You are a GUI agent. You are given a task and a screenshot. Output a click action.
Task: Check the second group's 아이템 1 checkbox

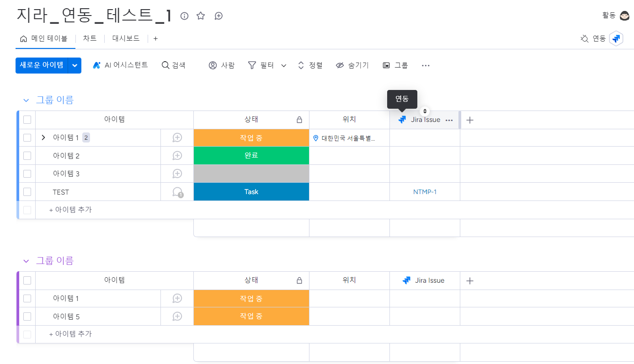pos(27,298)
